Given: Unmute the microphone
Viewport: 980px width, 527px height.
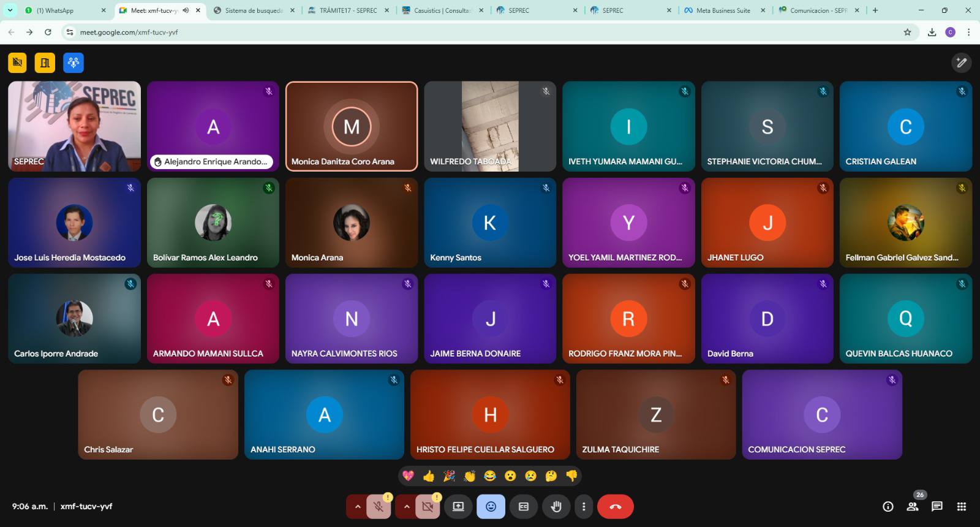Looking at the screenshot, I should click(379, 507).
